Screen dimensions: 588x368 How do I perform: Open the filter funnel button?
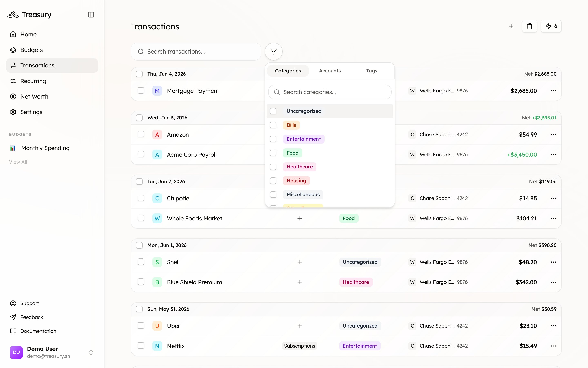pyautogui.click(x=273, y=52)
